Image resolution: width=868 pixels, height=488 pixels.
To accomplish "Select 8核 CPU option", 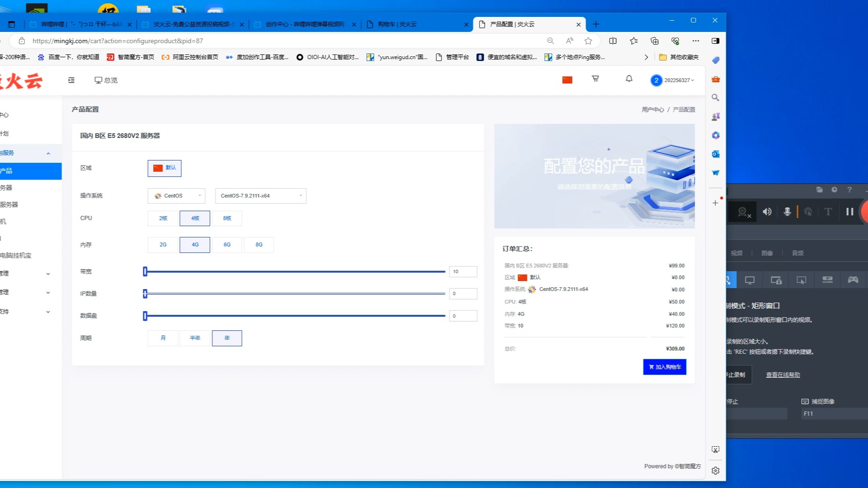I will pos(227,218).
